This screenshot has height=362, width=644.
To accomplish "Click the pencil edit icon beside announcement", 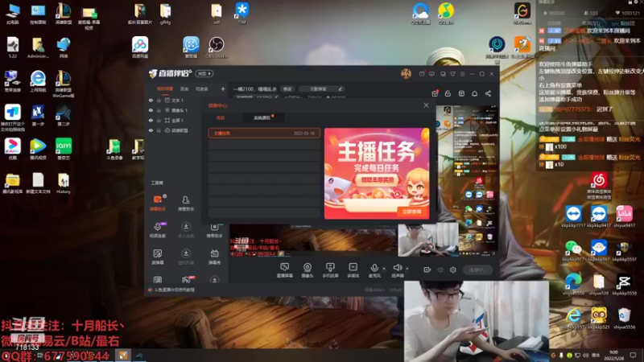I will [x=340, y=88].
